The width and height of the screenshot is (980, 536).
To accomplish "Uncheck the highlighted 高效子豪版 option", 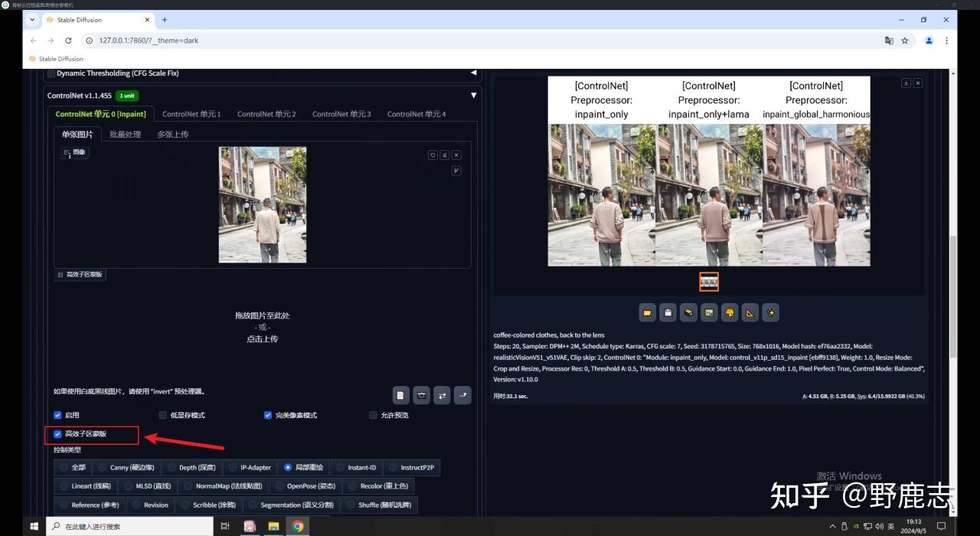I will click(57, 433).
